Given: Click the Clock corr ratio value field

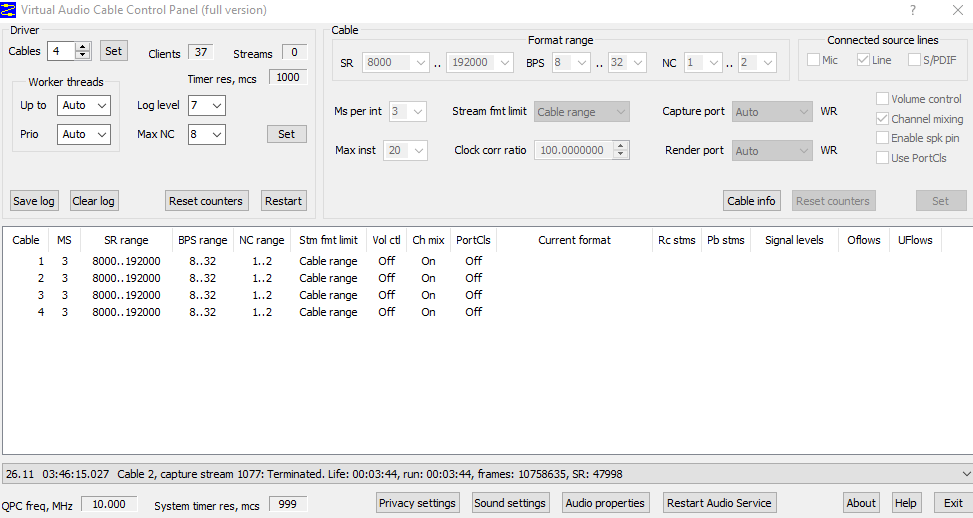Looking at the screenshot, I should click(x=573, y=151).
